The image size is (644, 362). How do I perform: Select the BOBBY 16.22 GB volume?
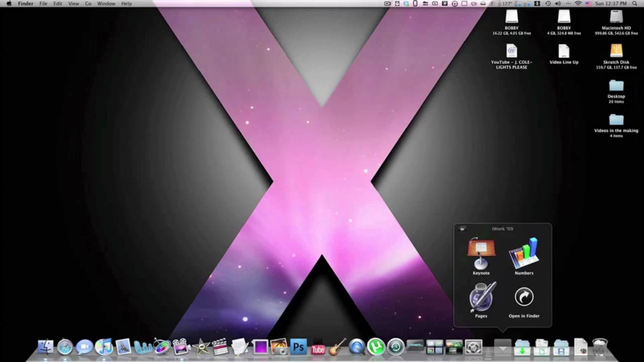click(512, 17)
